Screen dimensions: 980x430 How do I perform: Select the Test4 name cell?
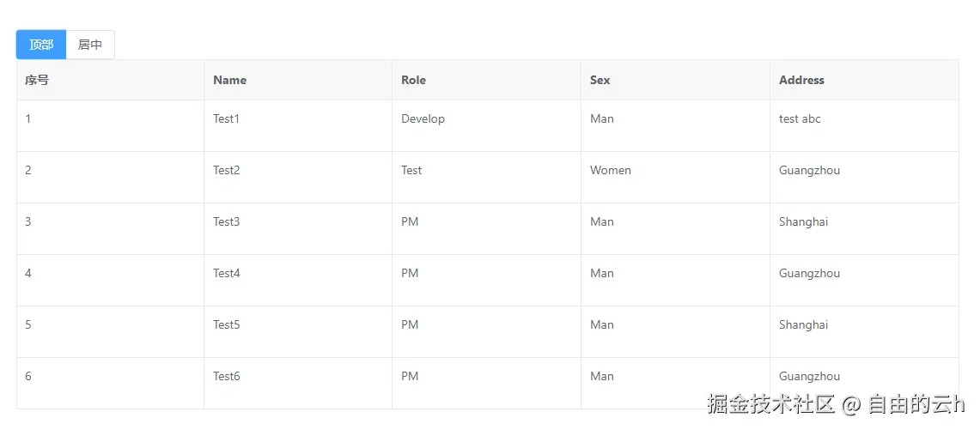point(227,273)
